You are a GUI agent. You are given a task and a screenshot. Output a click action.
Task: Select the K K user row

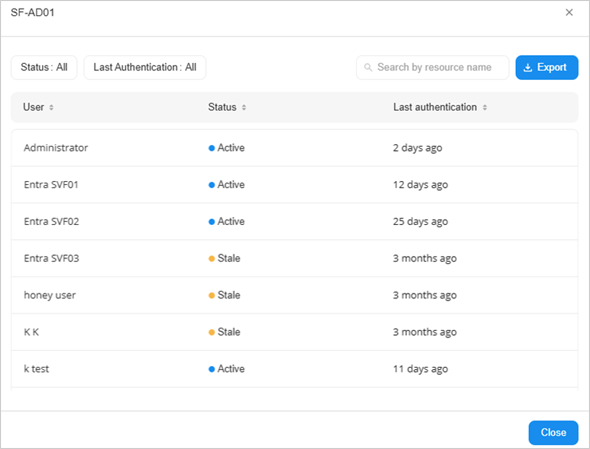(295, 332)
